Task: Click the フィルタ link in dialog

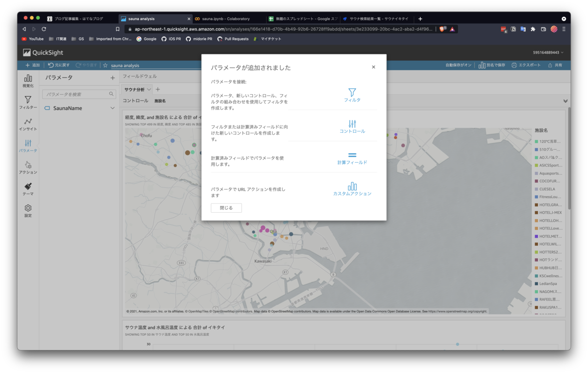Action: (x=352, y=100)
